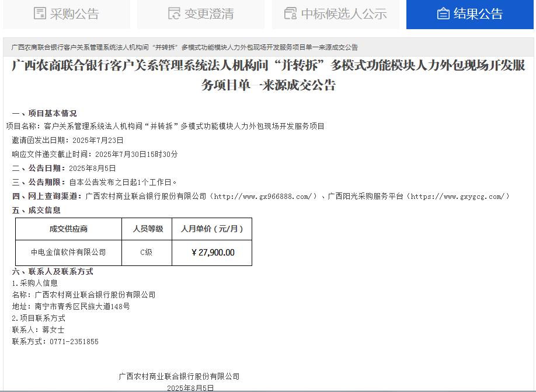Click the 变更澄清 refresh-document icon
Screen dimensions: 536x392
[x=174, y=13]
